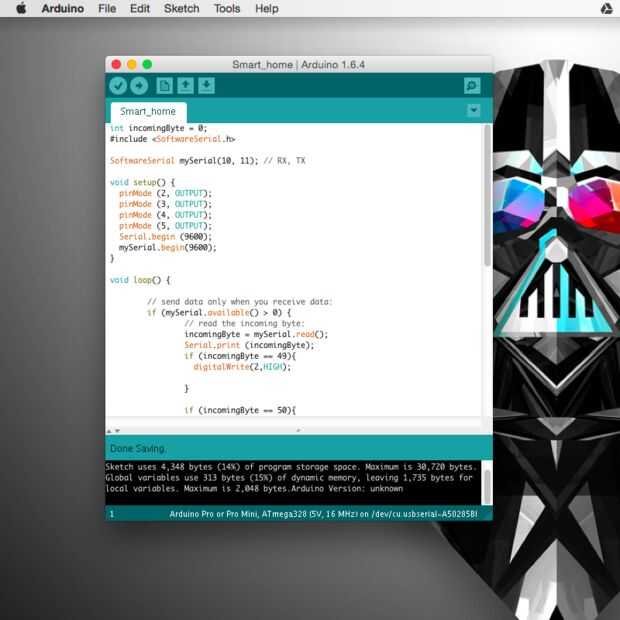Click 'incomingByte = mySerial.read();' line
The height and width of the screenshot is (620, 620).
(256, 335)
